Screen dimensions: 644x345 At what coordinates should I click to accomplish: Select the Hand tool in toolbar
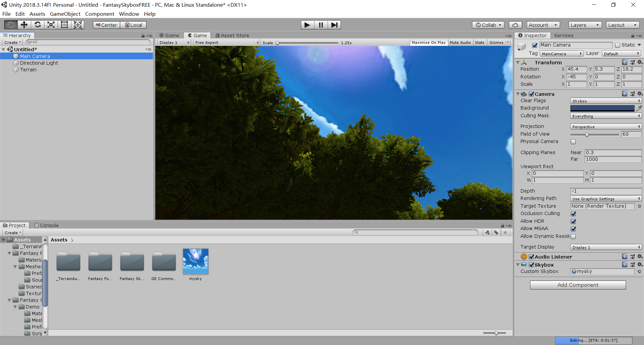(10, 24)
